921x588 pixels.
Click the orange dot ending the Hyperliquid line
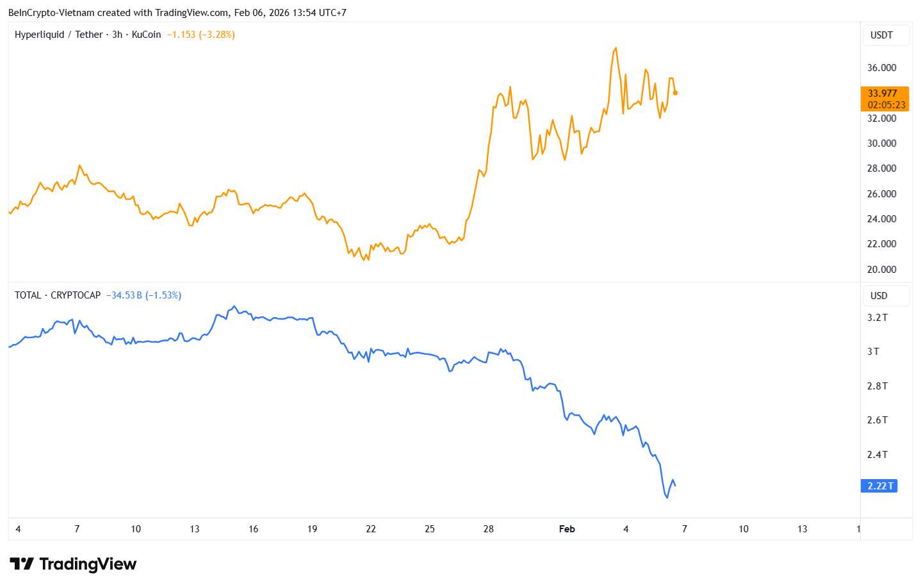[x=675, y=93]
